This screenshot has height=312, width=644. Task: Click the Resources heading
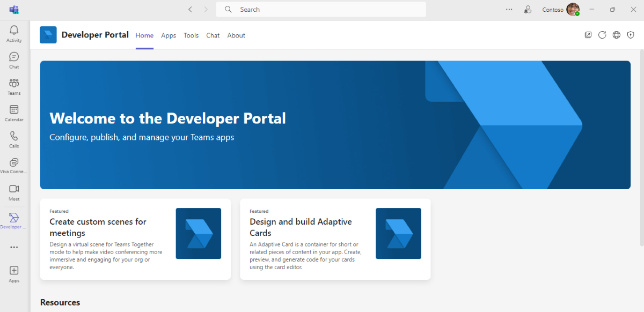pyautogui.click(x=60, y=302)
